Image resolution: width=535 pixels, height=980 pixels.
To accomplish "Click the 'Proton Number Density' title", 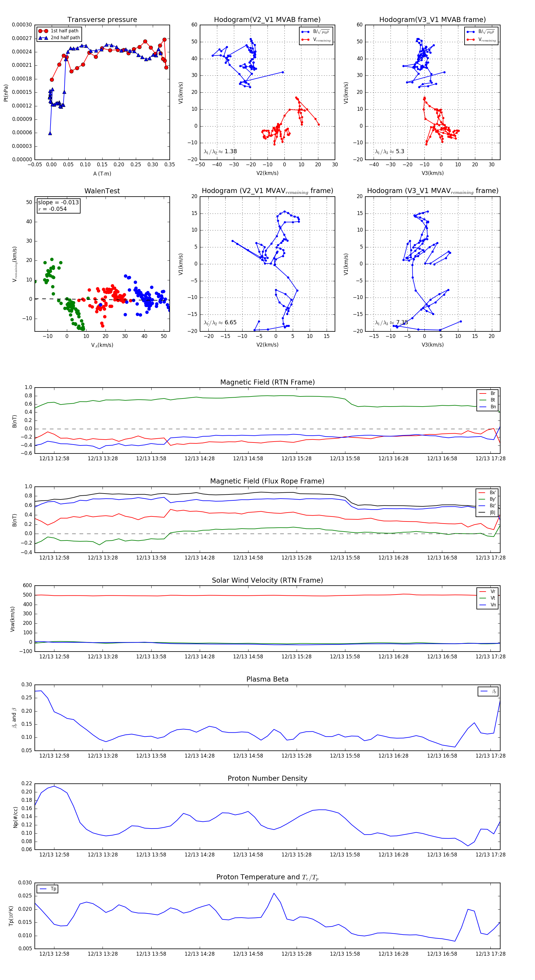I will point(267,778).
